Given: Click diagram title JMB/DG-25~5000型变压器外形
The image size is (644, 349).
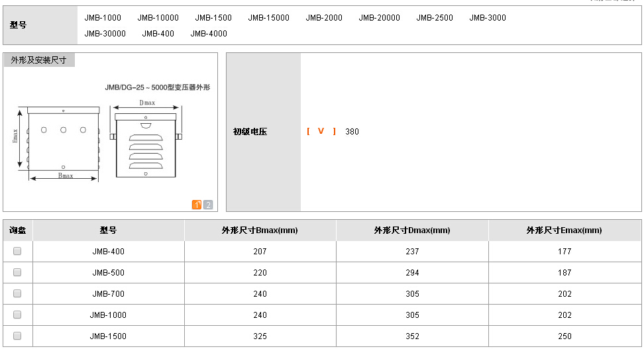Looking at the screenshot, I should (158, 87).
